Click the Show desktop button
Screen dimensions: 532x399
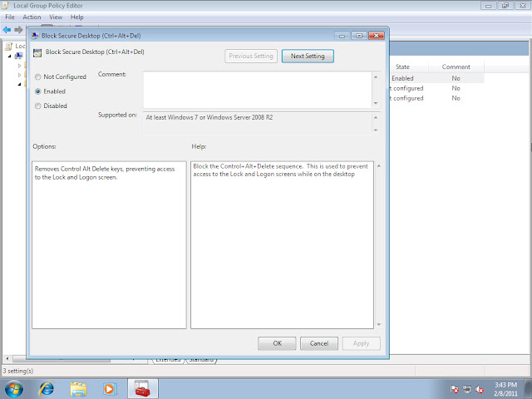point(529,389)
